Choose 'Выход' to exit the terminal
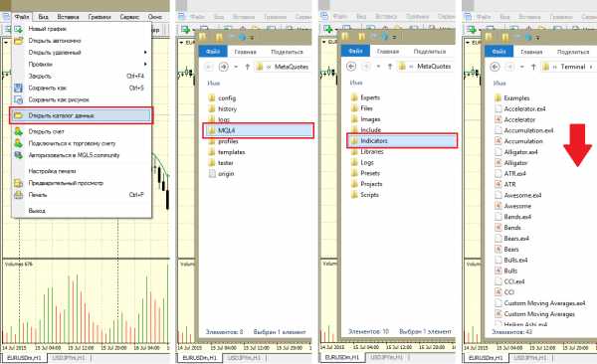 (37, 211)
